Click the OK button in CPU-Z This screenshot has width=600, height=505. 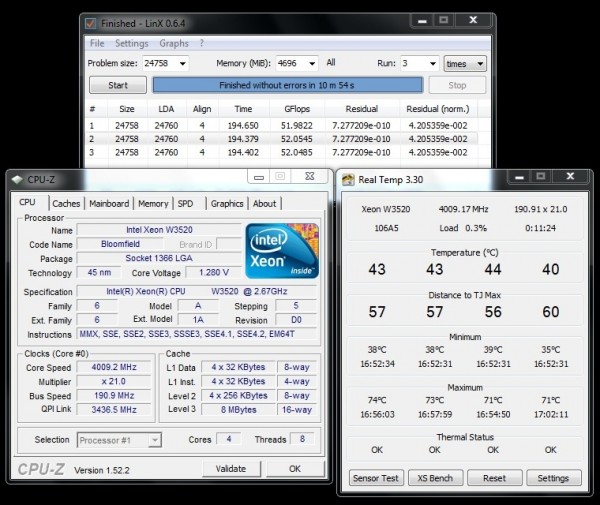click(x=295, y=469)
